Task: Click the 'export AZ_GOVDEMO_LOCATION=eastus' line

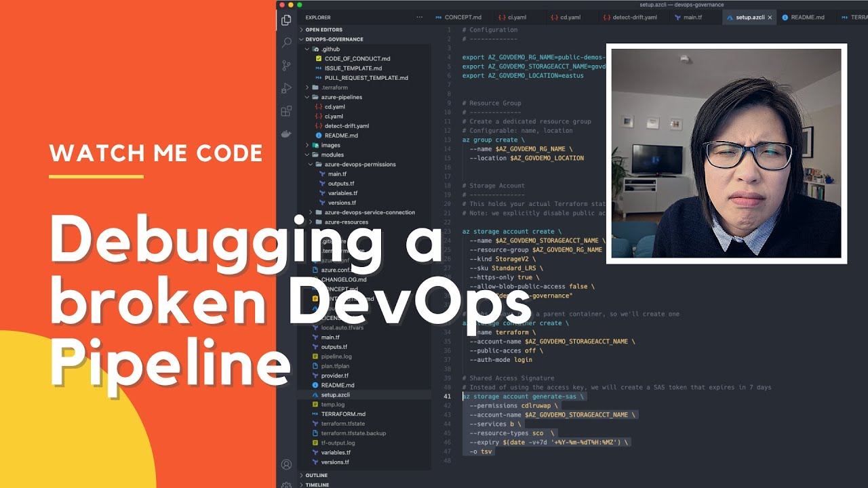Action: click(523, 76)
